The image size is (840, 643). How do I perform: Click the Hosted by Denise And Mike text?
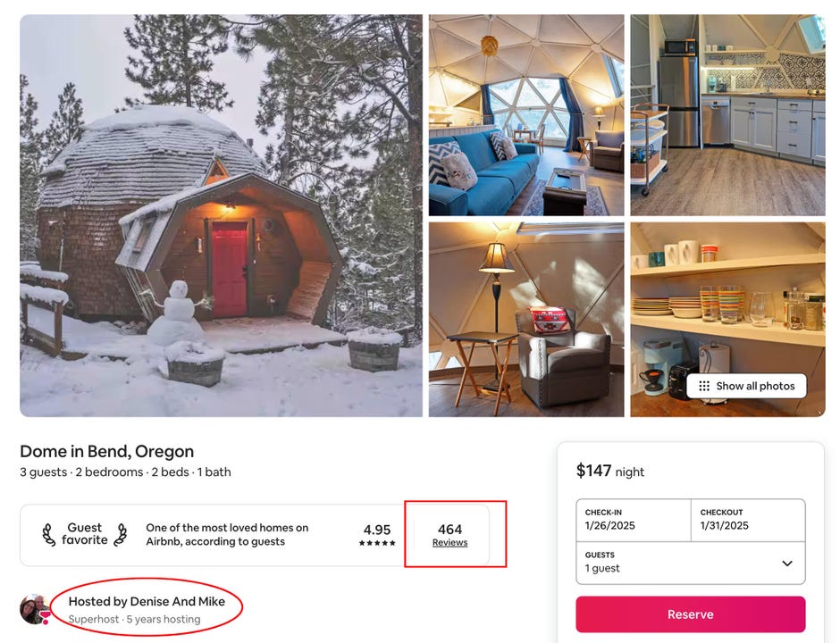point(147,601)
